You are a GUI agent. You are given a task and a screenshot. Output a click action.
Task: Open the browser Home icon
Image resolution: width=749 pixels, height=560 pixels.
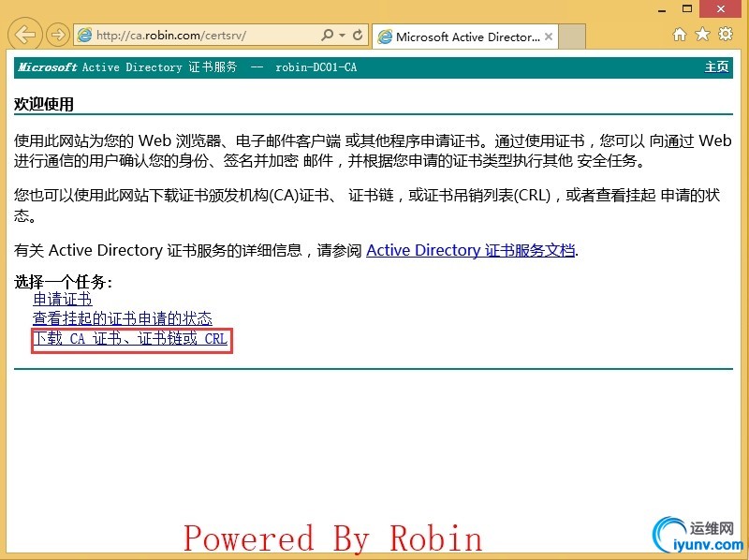680,35
